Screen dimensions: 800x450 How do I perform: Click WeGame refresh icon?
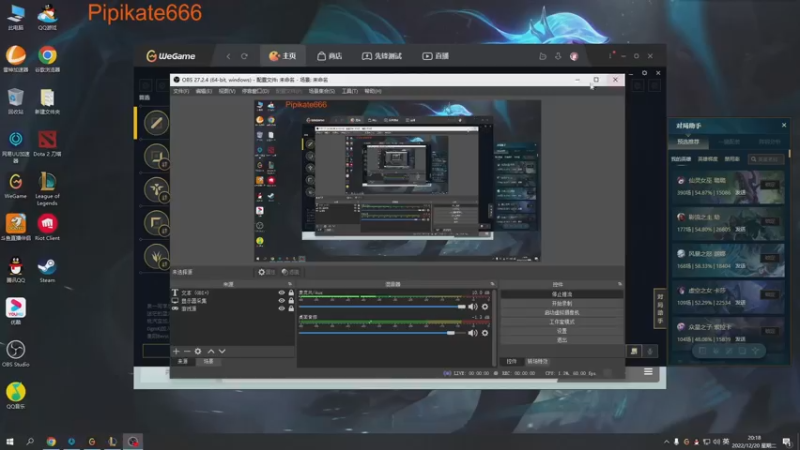click(244, 56)
